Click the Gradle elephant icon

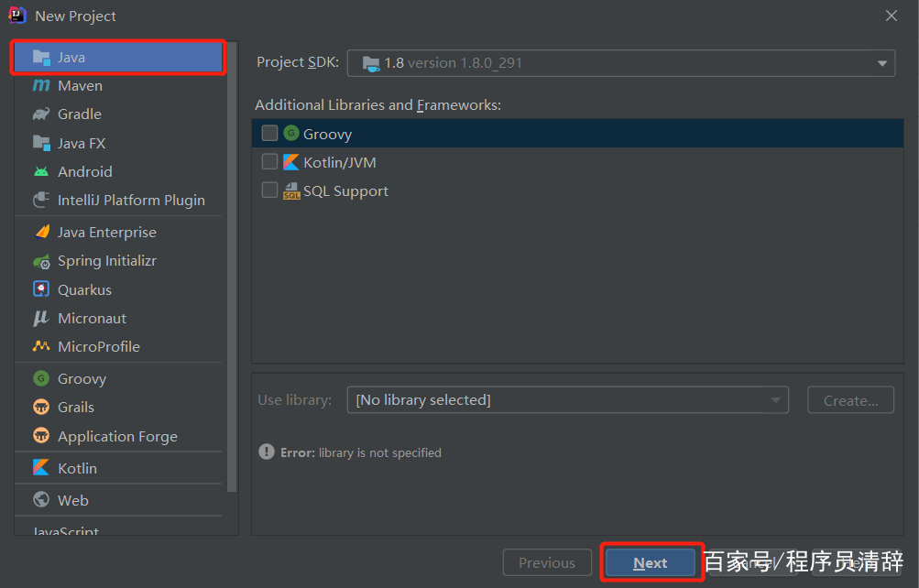point(41,114)
